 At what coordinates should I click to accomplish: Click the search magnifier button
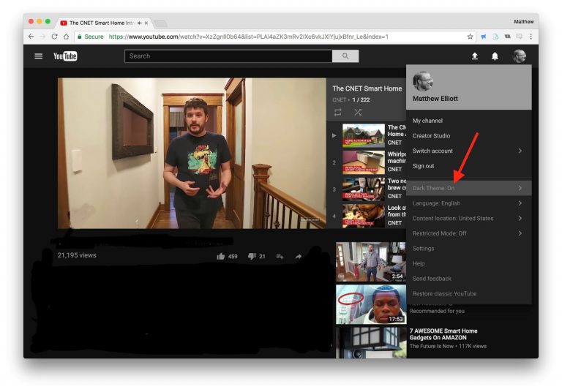345,56
